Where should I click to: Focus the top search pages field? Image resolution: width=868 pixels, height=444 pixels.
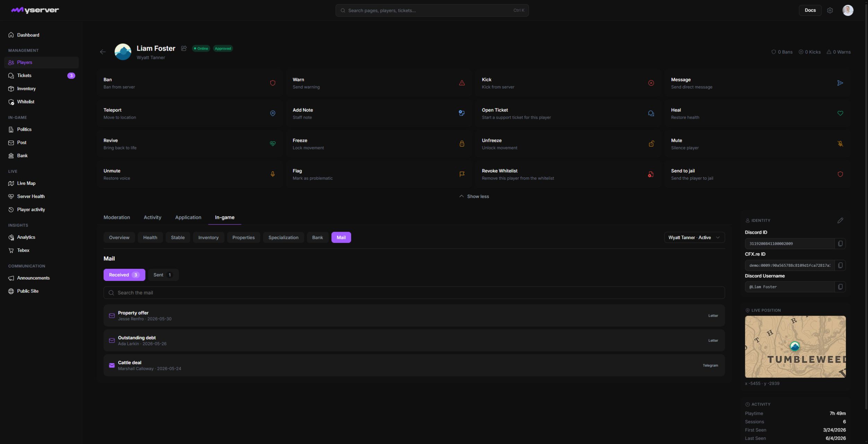click(432, 10)
